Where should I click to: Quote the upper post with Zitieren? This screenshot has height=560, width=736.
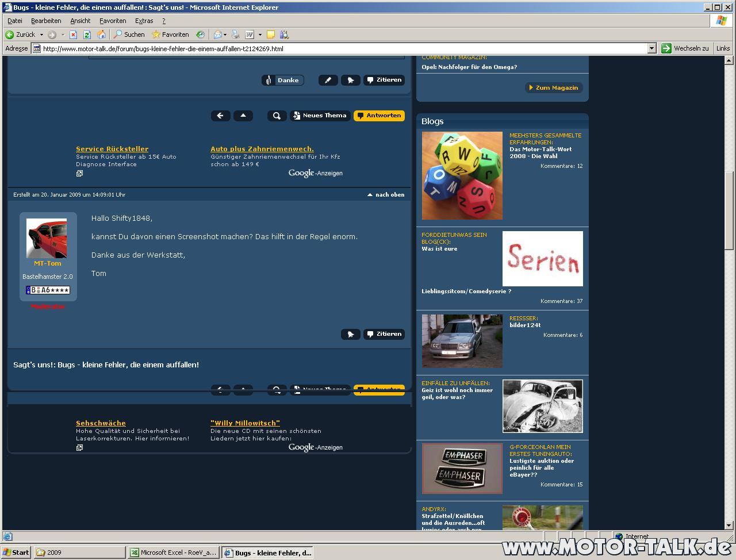(384, 80)
